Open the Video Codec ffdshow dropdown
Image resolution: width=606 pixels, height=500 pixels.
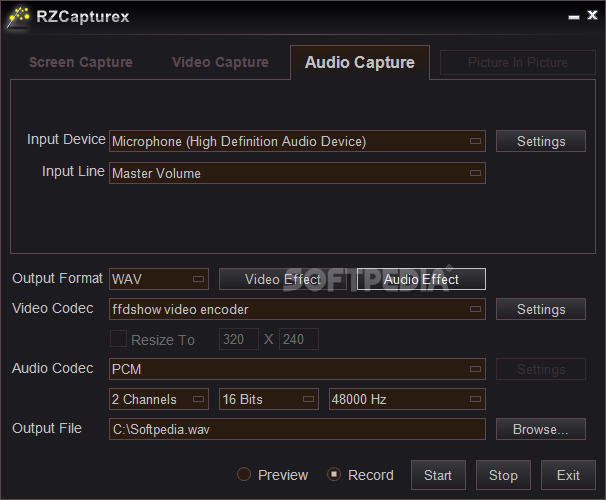click(x=297, y=309)
